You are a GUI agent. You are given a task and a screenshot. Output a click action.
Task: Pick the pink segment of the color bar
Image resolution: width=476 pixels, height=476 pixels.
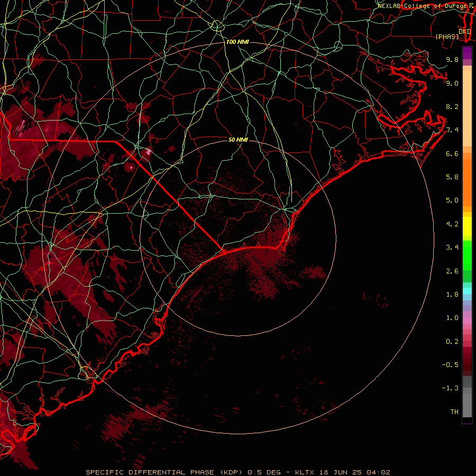(x=467, y=321)
